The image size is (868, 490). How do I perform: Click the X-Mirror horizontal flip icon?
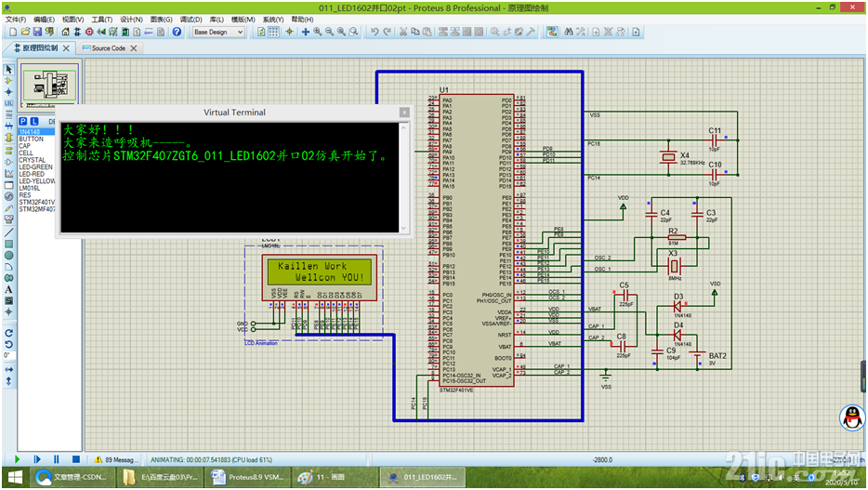click(9, 369)
